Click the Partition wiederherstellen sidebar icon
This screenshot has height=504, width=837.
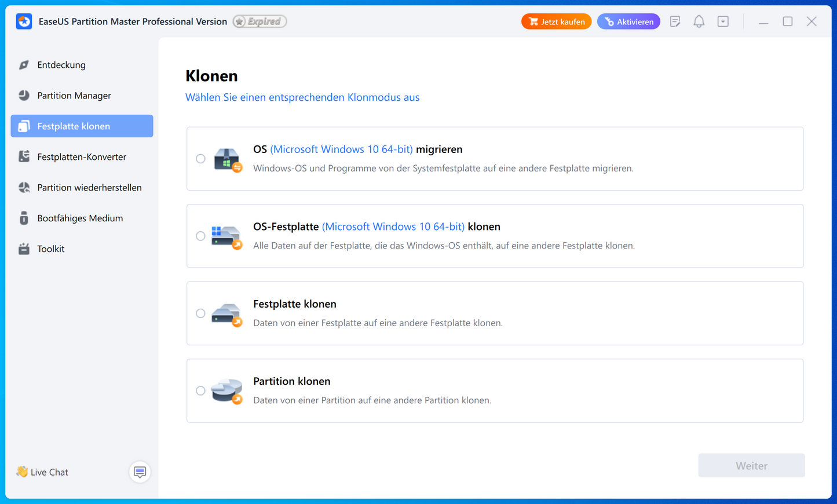[24, 188]
